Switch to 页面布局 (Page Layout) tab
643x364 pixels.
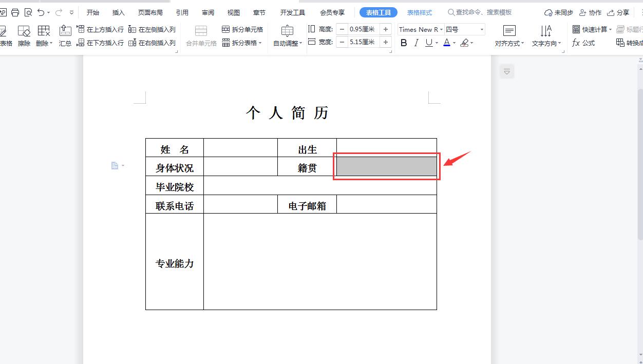pos(150,12)
